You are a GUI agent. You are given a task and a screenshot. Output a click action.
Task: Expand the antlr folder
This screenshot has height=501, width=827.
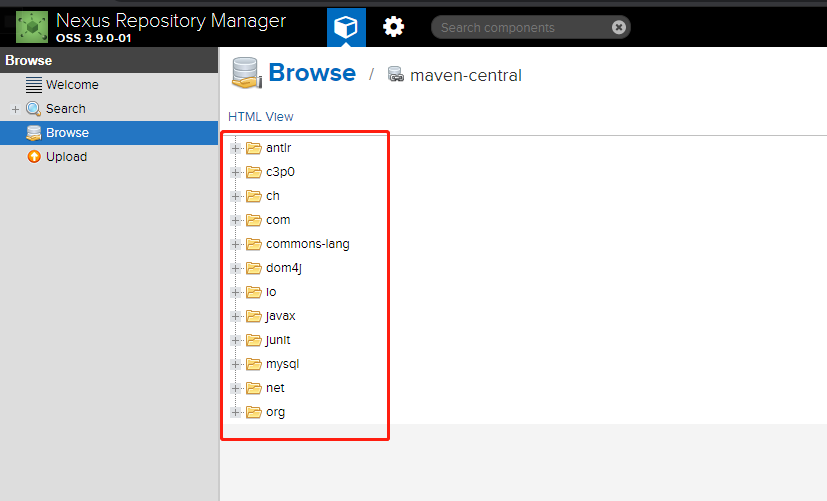tap(236, 148)
